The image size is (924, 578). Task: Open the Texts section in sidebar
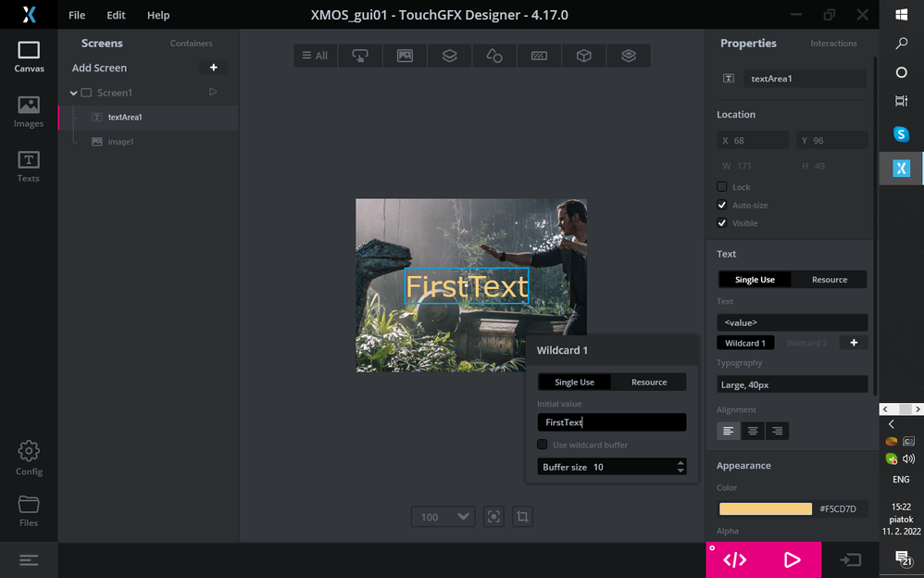29,167
